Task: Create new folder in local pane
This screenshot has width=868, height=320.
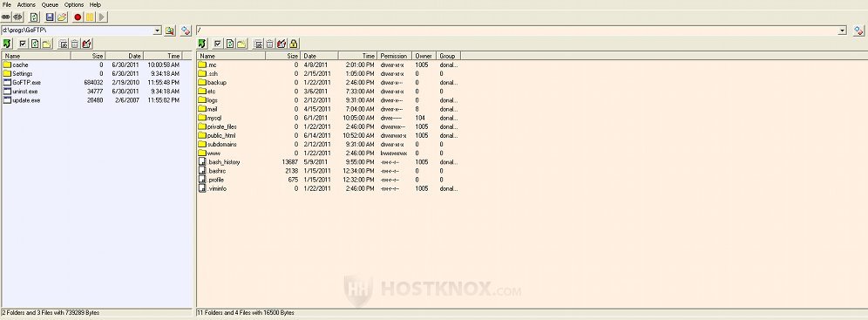Action: tap(46, 44)
